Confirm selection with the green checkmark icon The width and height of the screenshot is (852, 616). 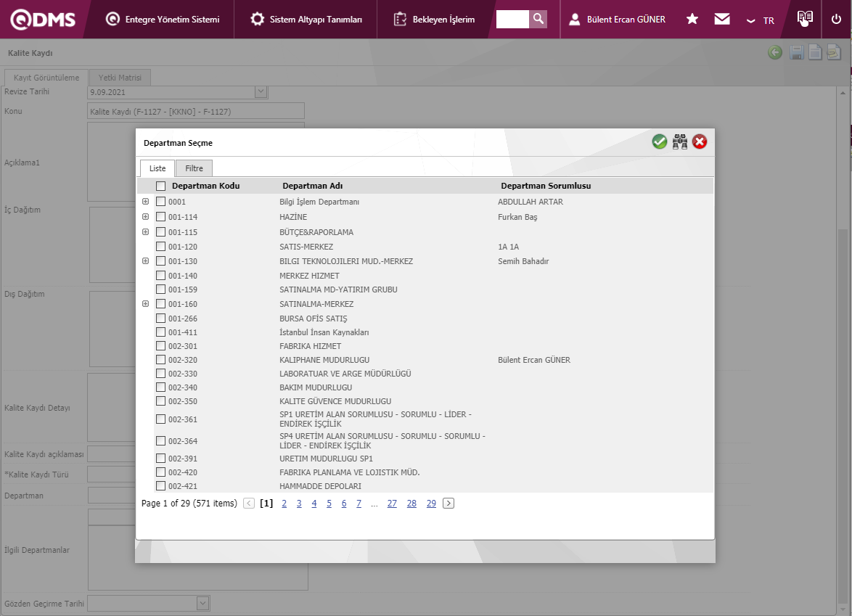[659, 142]
